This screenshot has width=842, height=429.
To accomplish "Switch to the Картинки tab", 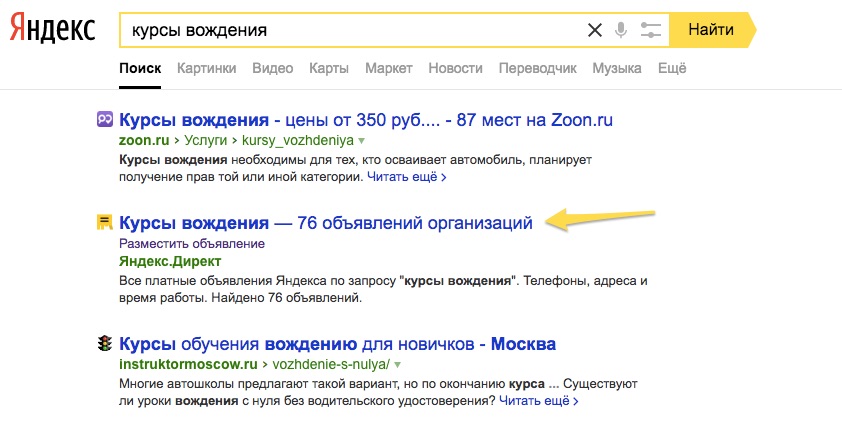I will 206,68.
